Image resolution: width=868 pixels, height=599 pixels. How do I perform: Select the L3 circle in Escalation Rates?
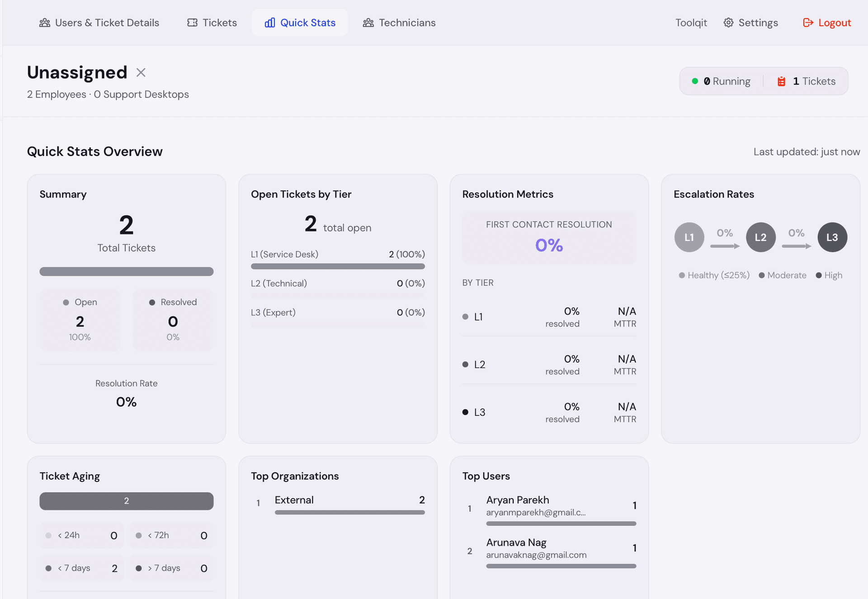[x=832, y=237]
